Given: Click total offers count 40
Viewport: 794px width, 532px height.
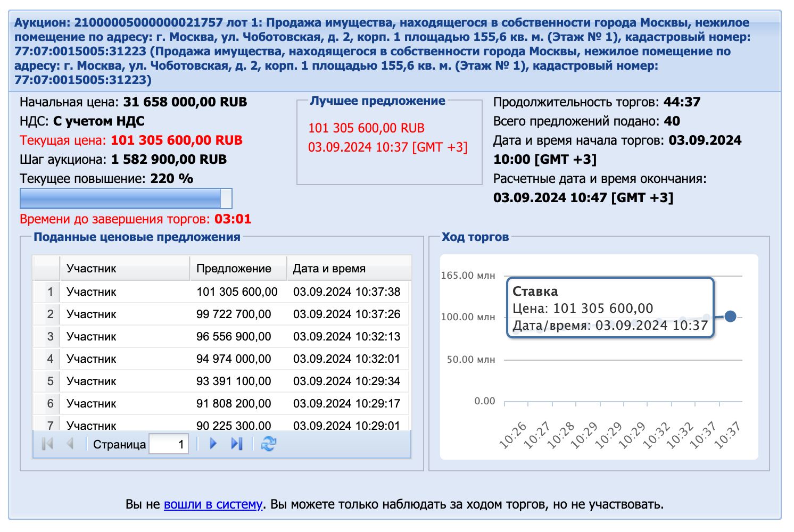Looking at the screenshot, I should click(x=672, y=121).
